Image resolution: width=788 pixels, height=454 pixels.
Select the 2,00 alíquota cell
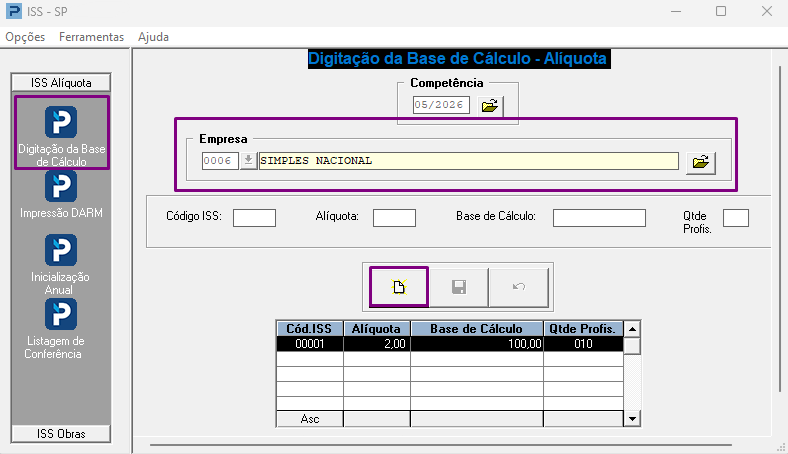376,344
